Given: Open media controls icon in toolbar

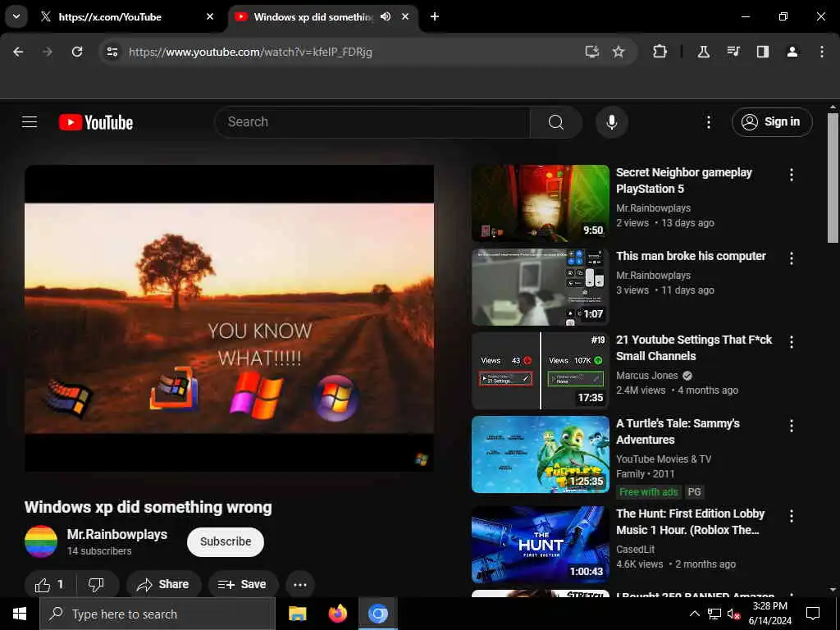Looking at the screenshot, I should (733, 52).
